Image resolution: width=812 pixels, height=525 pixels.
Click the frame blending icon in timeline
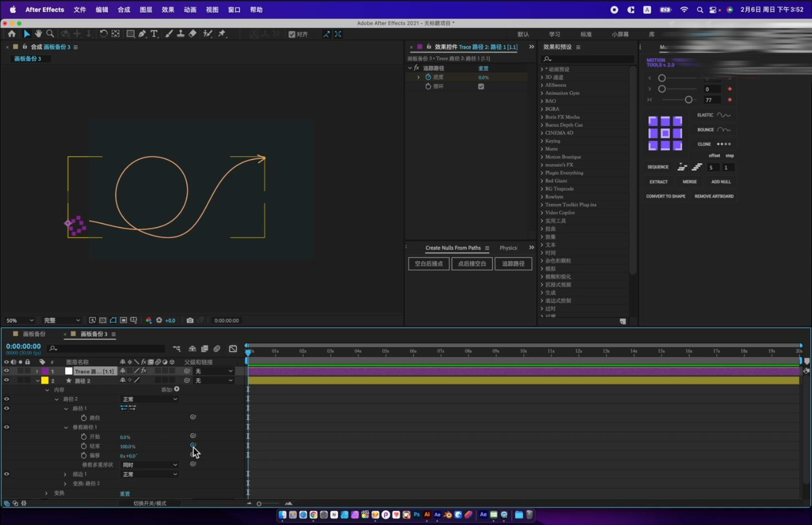pos(204,349)
